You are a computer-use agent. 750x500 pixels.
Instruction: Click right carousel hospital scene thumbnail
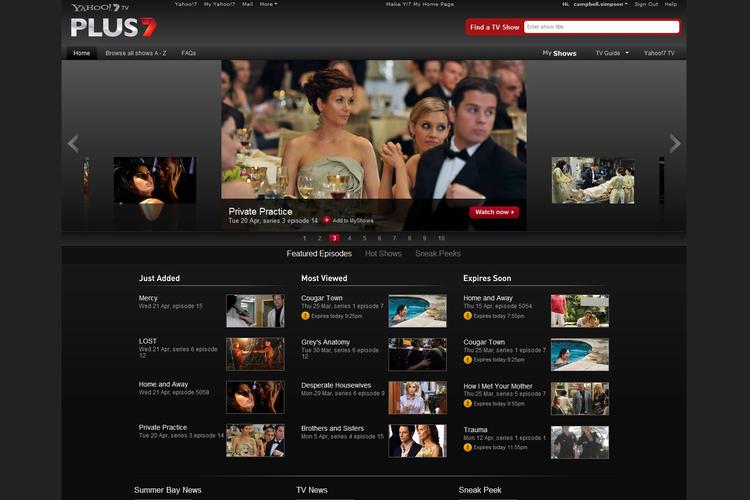click(x=593, y=180)
